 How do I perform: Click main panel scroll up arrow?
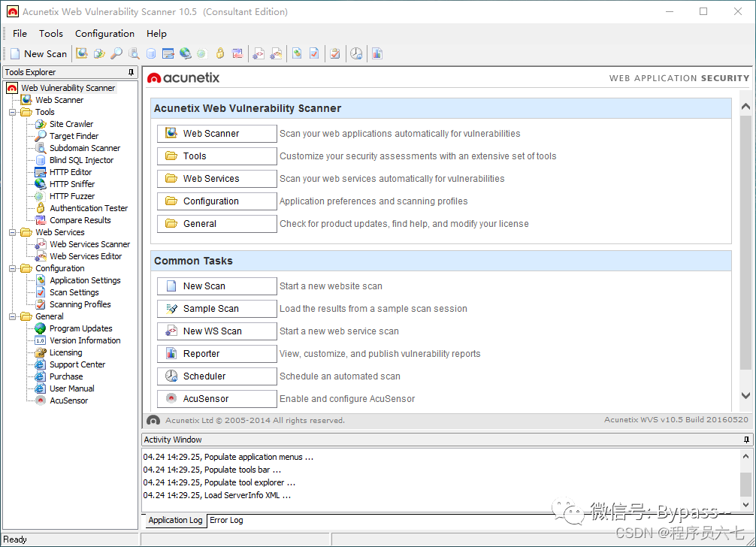(745, 107)
